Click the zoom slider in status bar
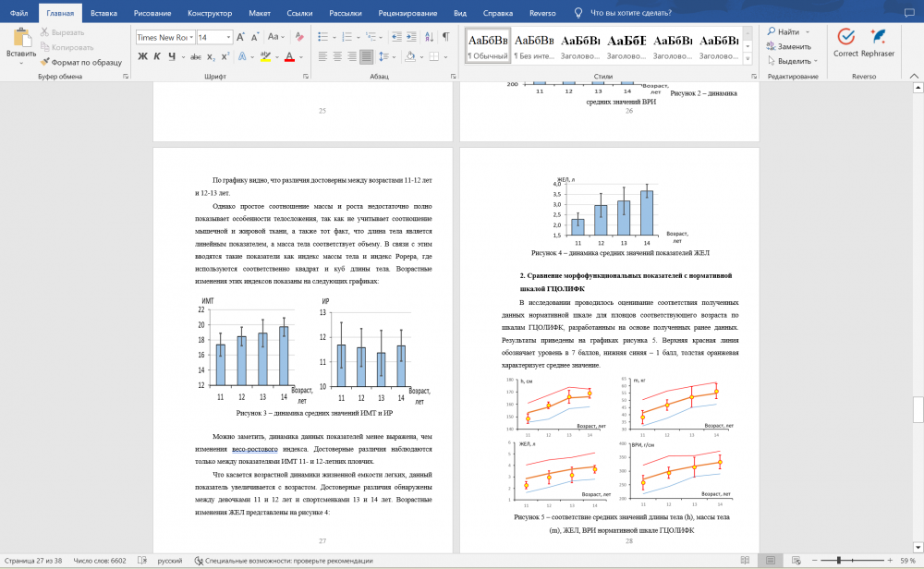924x569 pixels. (x=836, y=560)
